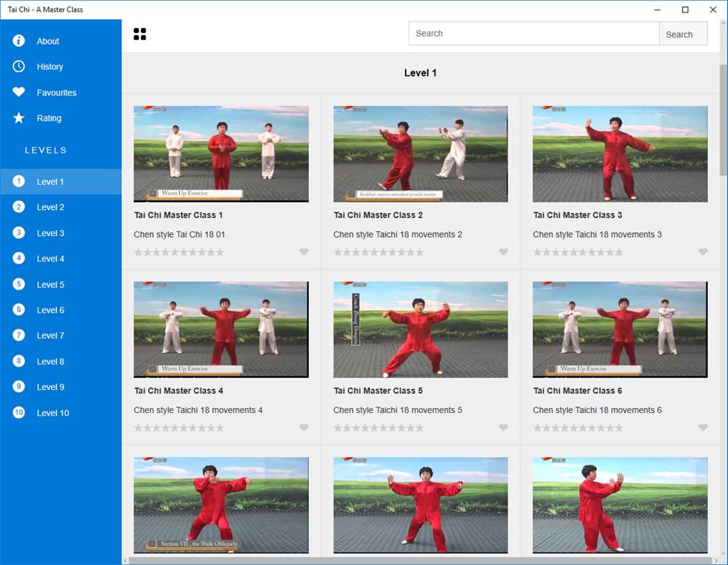Click the Rating star icon in sidebar
728x565 pixels.
point(19,118)
